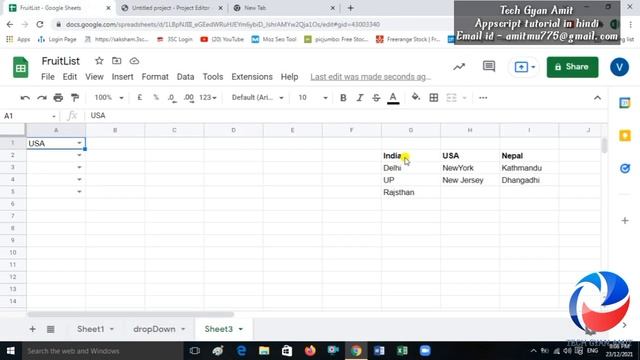
Task: Open the Windows Start menu
Action: 11,351
